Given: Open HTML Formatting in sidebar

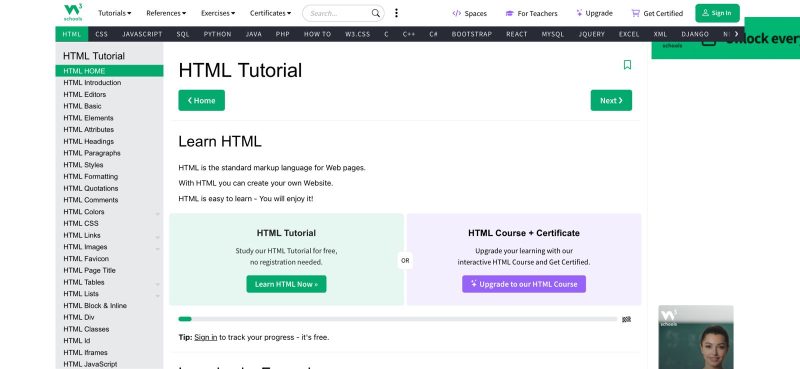Looking at the screenshot, I should pos(109,177).
